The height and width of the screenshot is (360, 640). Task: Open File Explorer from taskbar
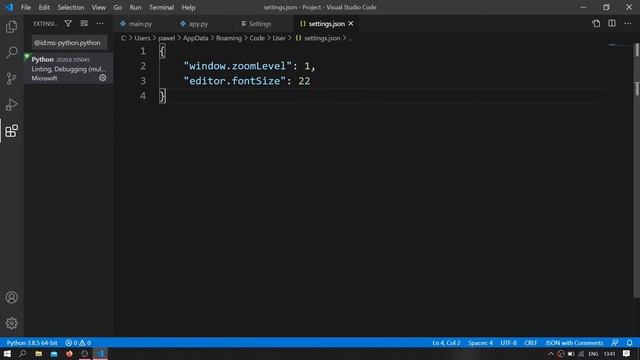38,354
